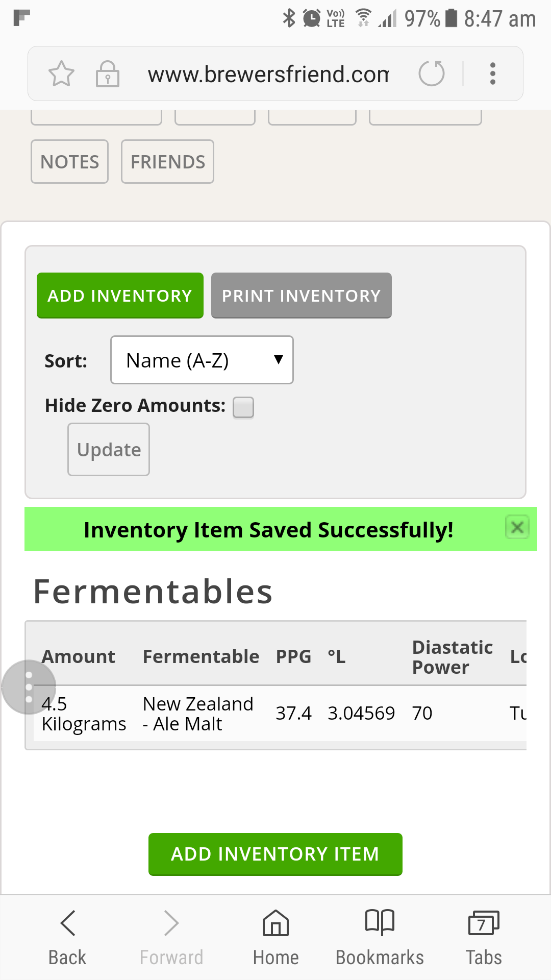Tap the Home icon in bottom bar
The height and width of the screenshot is (980, 551).
[x=275, y=937]
